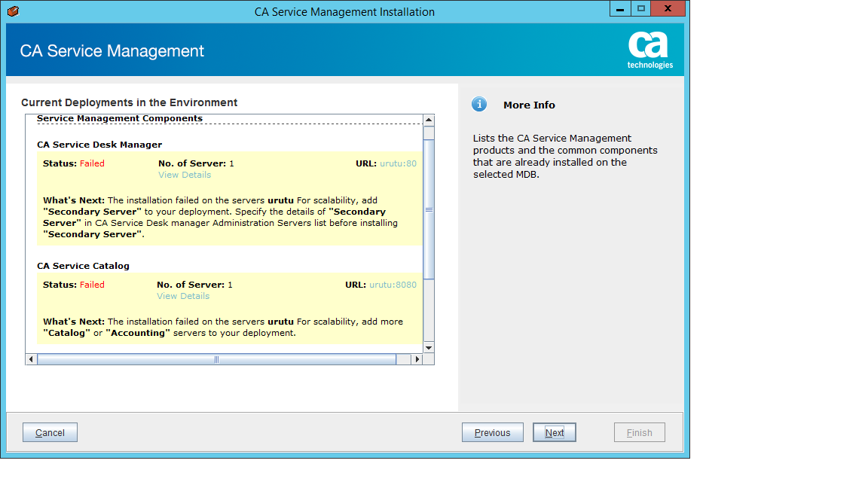This screenshot has height=488, width=868.
Task: Click the right arrow of the horizontal scrollbar
Action: (x=417, y=359)
